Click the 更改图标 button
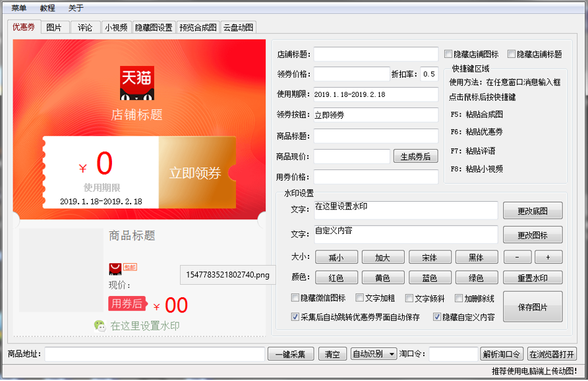The width and height of the screenshot is (588, 381). pos(533,235)
